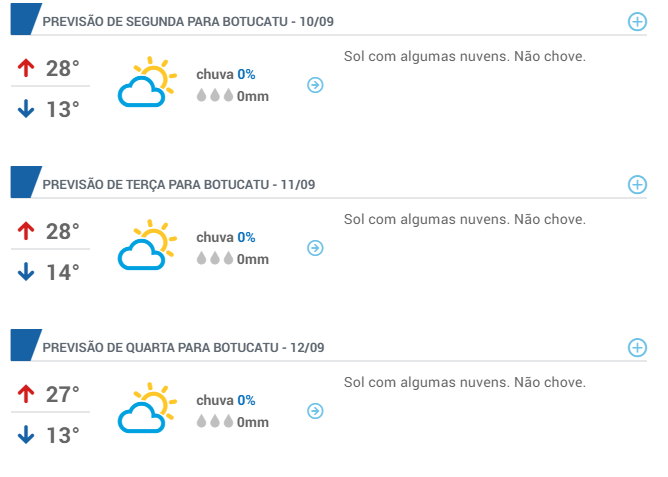668x477 pixels.
Task: Click the sun and cloud icon for Quarta
Action: point(147,408)
